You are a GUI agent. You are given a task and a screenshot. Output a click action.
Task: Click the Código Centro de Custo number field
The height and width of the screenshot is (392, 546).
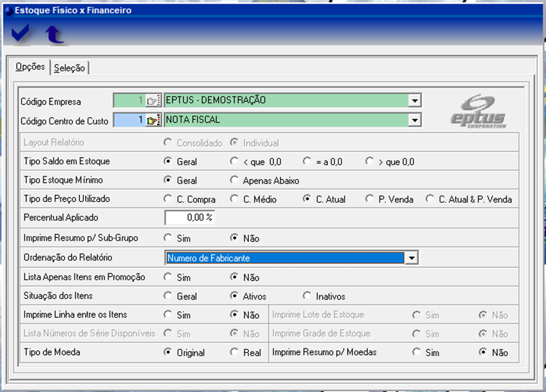pyautogui.click(x=129, y=120)
